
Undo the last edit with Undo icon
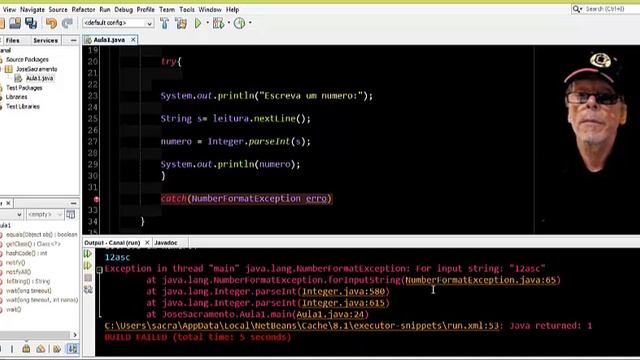(51, 23)
